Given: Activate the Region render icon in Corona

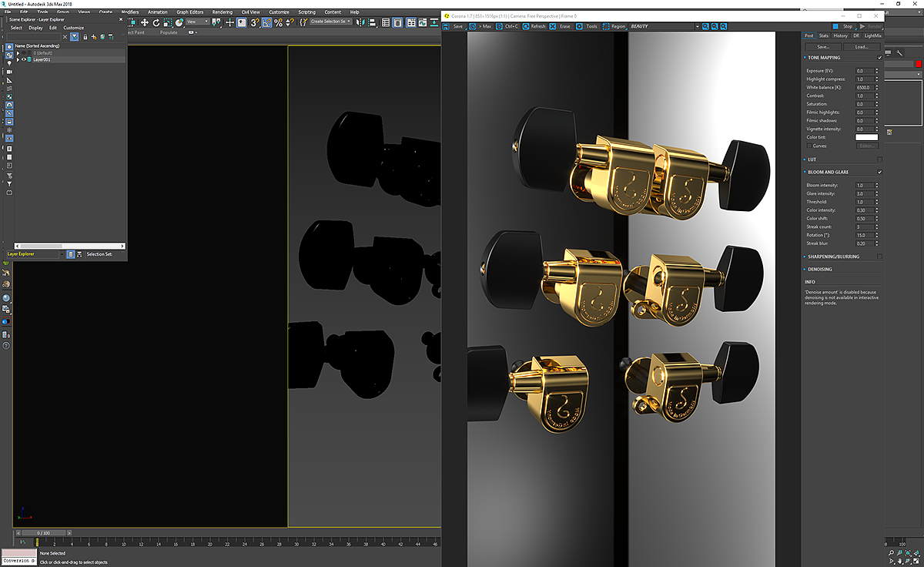Looking at the screenshot, I should click(x=606, y=26).
